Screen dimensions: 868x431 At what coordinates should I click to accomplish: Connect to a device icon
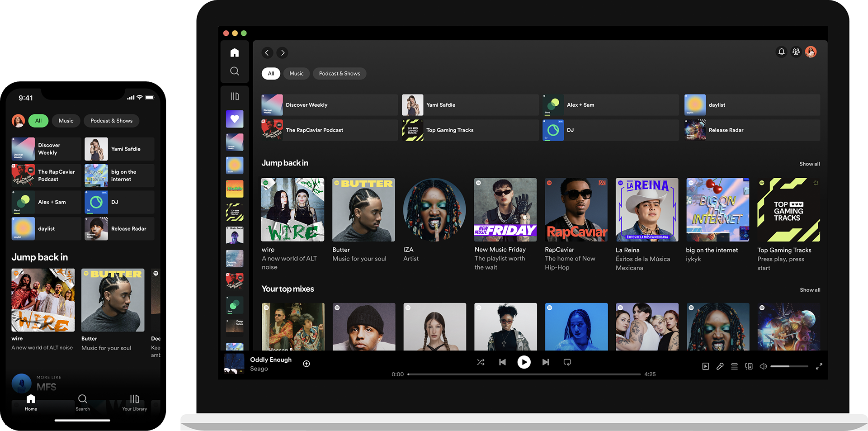click(x=749, y=366)
